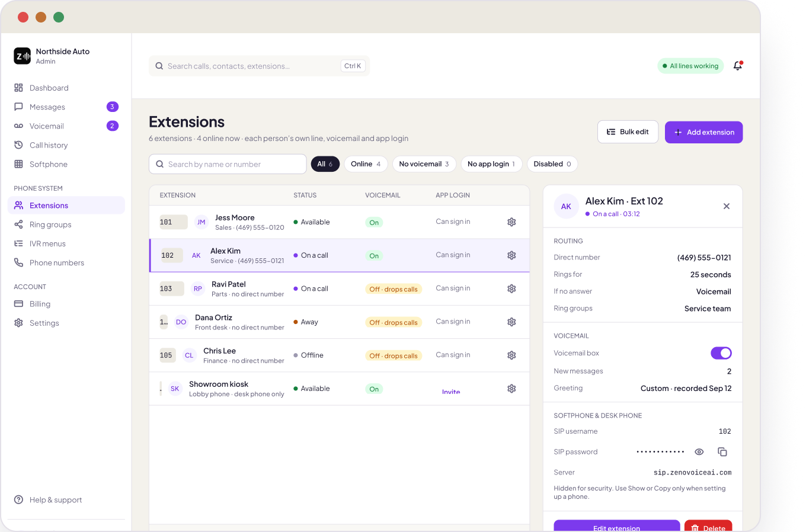
Task: Select the Alex Kim name in row 102
Action: point(225,251)
